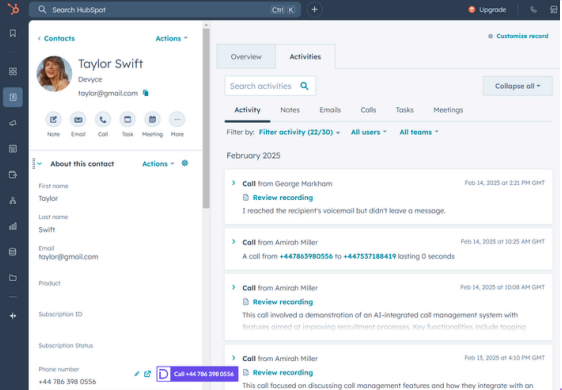Open the settings gear beside About this contact
The height and width of the screenshot is (390, 562).
click(x=185, y=163)
